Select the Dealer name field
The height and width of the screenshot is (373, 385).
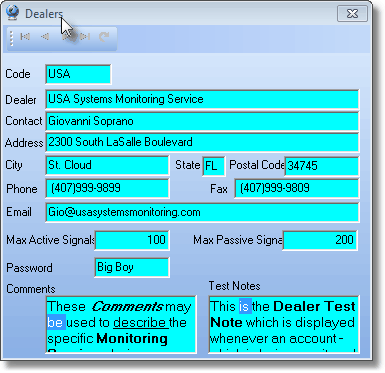202,99
